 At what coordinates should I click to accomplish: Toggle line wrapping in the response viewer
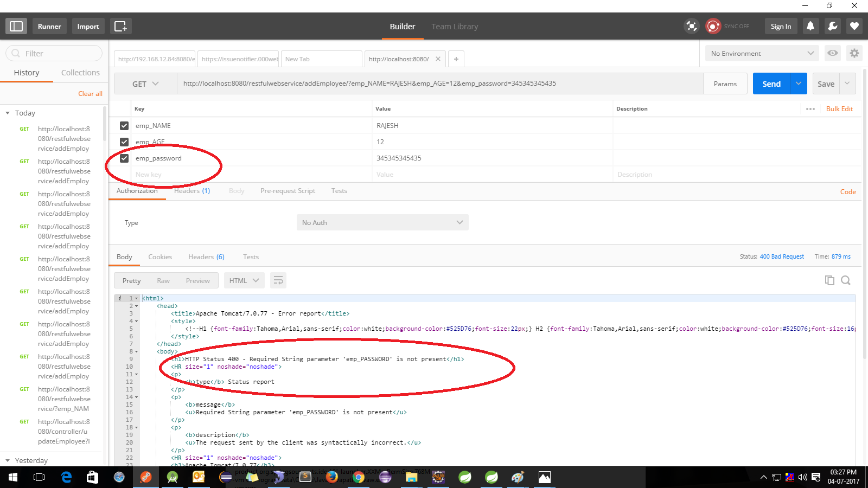click(x=278, y=280)
